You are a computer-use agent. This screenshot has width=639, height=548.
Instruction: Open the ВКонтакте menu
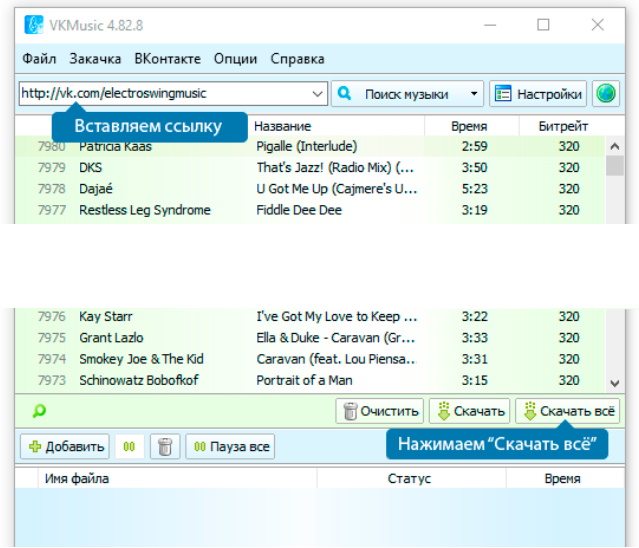(167, 59)
